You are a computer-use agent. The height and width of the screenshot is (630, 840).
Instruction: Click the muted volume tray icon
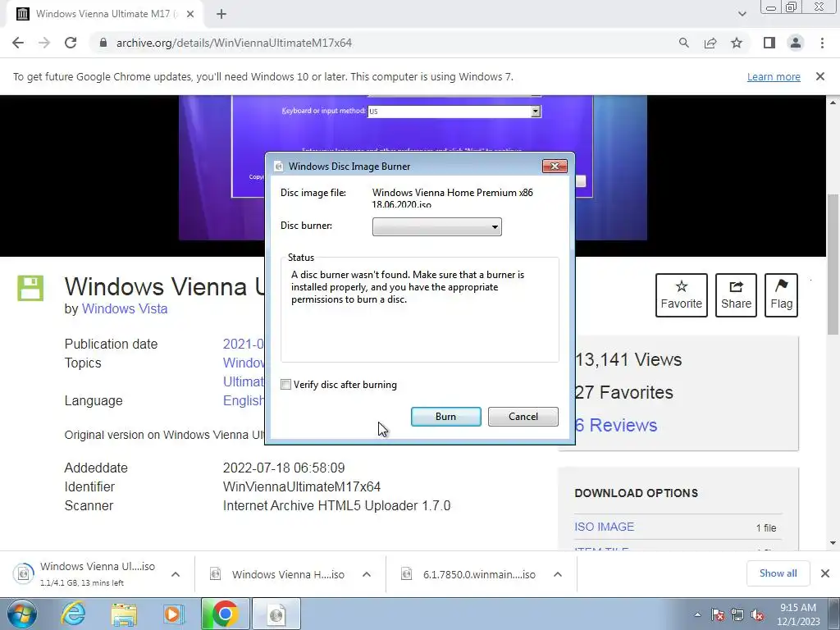point(757,614)
